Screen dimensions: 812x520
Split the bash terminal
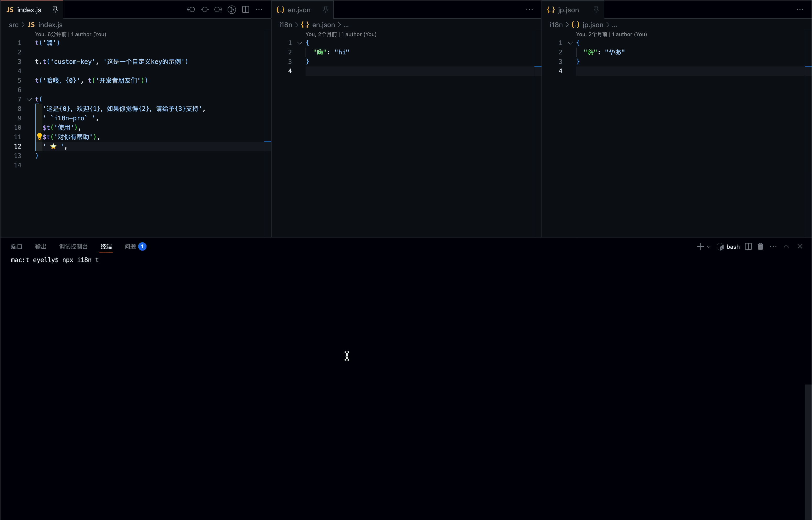pos(748,247)
